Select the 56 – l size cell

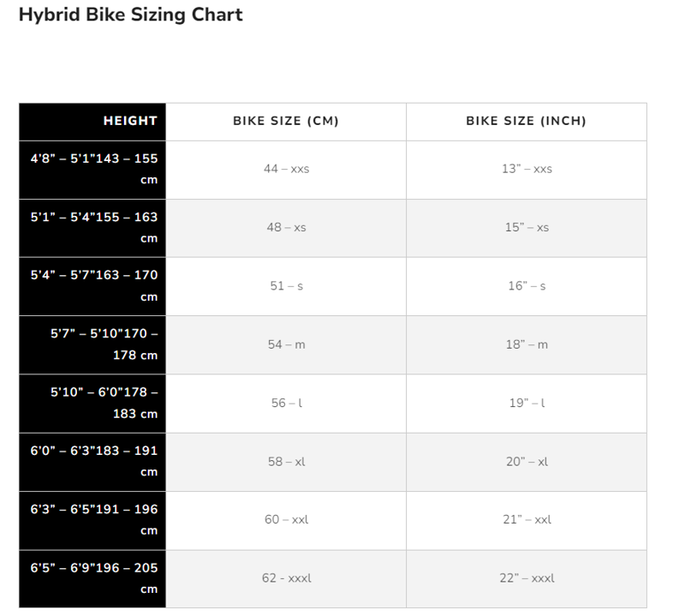point(286,403)
